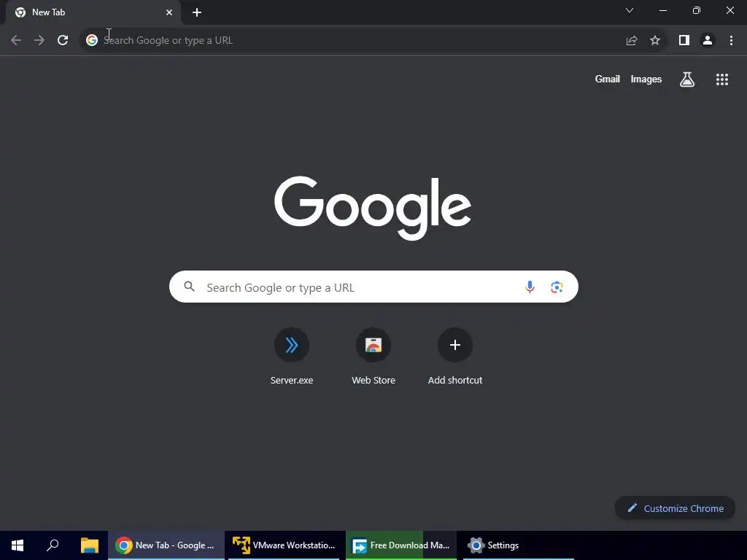This screenshot has height=560, width=747.
Task: Open the Chrome profile avatar menu
Action: tap(708, 41)
